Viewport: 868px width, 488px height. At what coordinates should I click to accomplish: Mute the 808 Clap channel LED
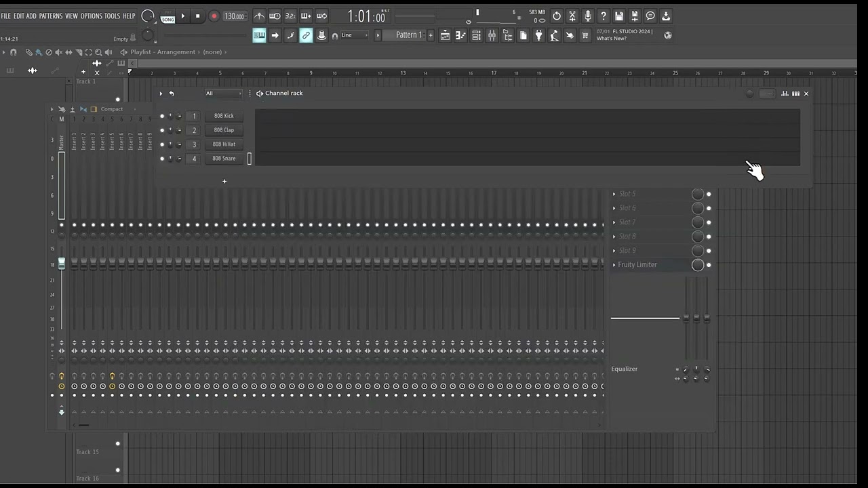tap(162, 130)
